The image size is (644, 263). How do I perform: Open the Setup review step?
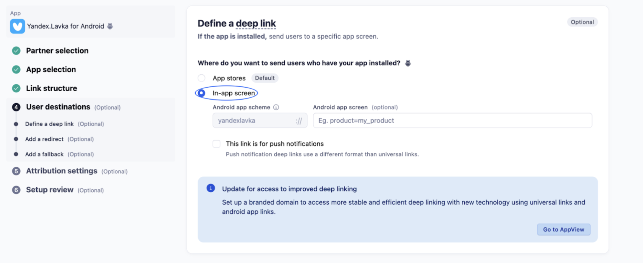pyautogui.click(x=50, y=190)
